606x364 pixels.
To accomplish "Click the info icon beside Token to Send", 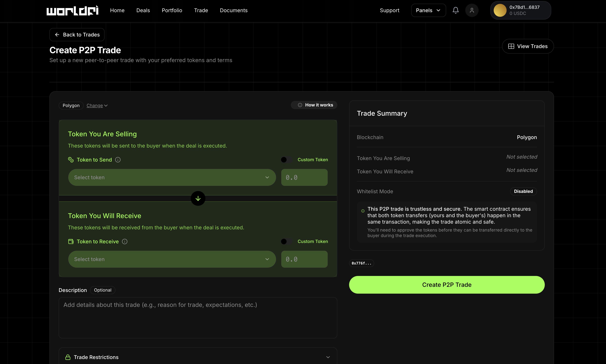I will click(118, 160).
